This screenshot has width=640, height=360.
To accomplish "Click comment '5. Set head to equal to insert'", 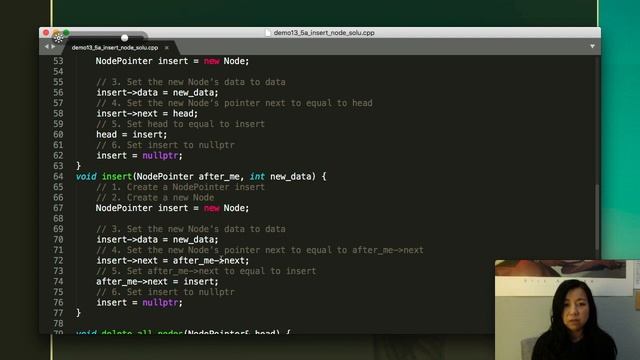I will click(x=180, y=124).
